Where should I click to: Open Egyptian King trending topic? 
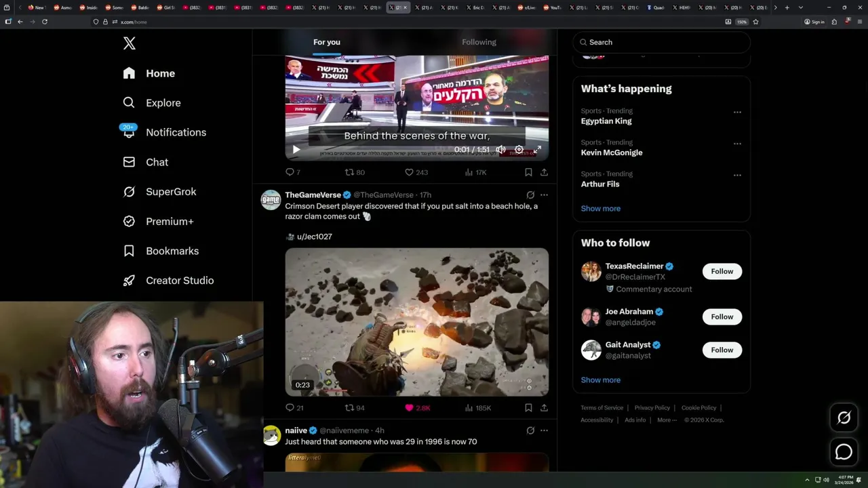tap(606, 121)
